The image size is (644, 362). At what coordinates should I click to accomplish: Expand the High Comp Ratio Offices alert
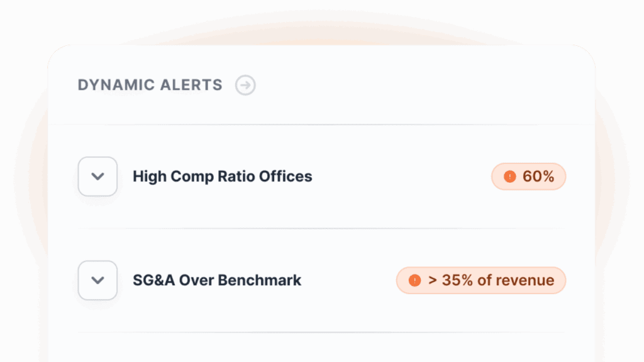[97, 177]
